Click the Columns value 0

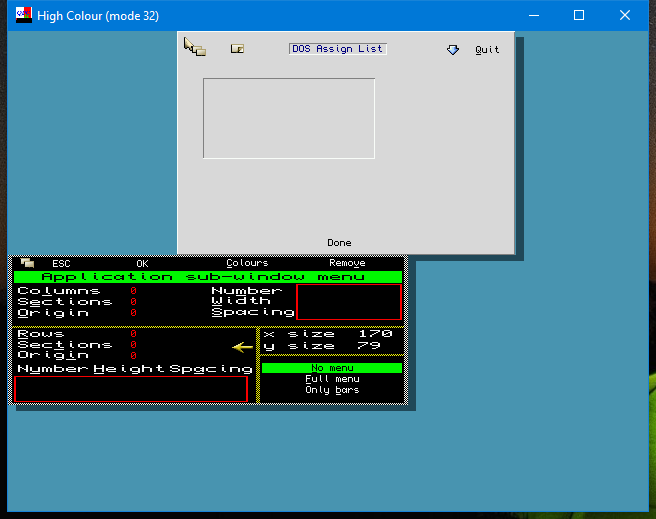tap(133, 290)
